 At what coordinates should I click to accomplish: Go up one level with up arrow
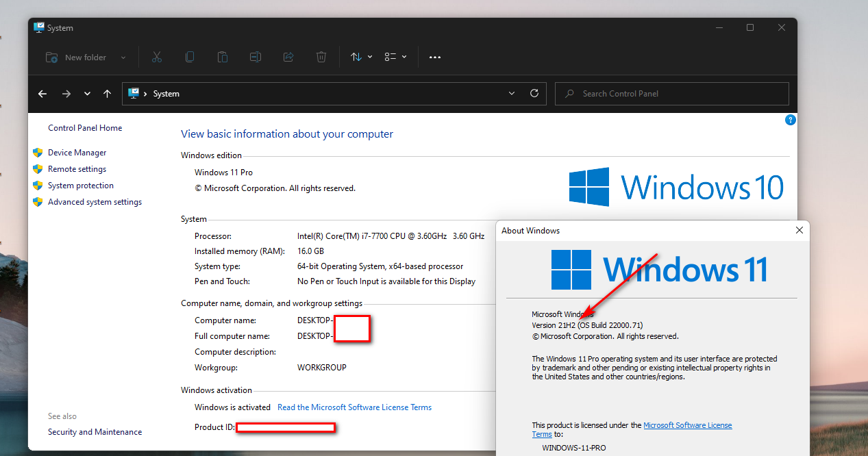coord(107,94)
